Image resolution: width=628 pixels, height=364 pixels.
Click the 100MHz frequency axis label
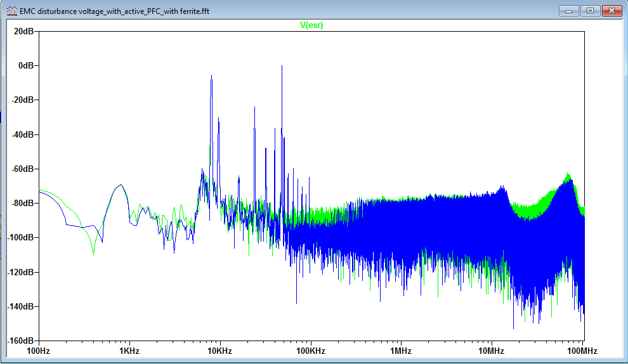tap(582, 351)
